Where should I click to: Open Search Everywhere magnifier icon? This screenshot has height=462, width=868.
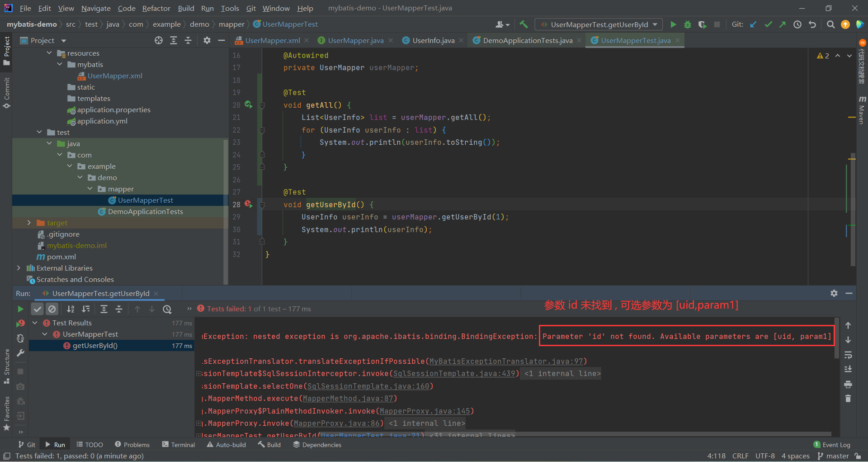830,24
